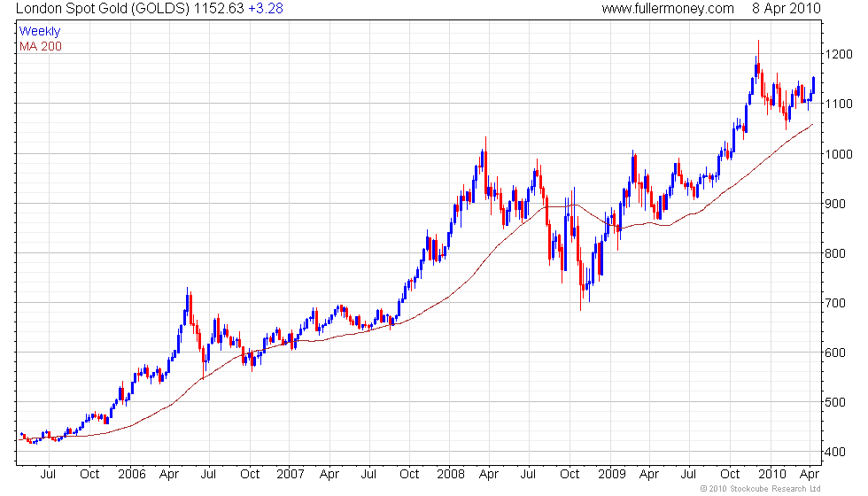
Task: Click the www.fullermoney.com link text
Action: tap(668, 9)
